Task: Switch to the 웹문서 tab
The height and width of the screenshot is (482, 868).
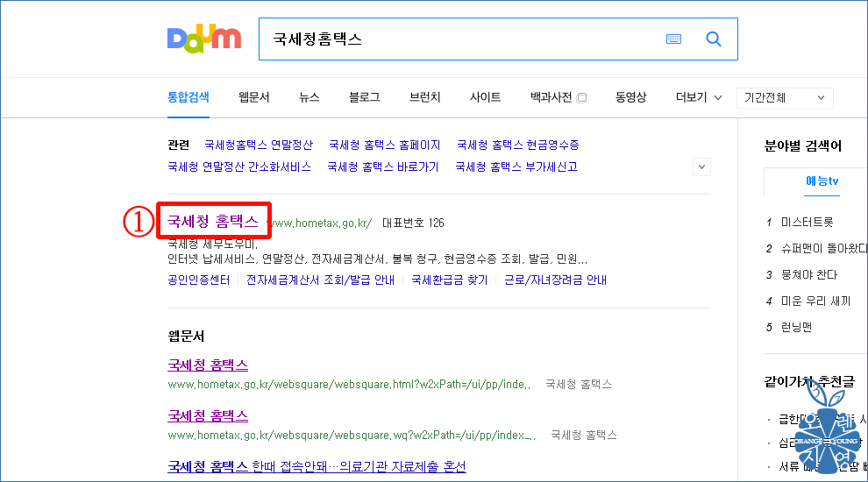Action: 253,97
